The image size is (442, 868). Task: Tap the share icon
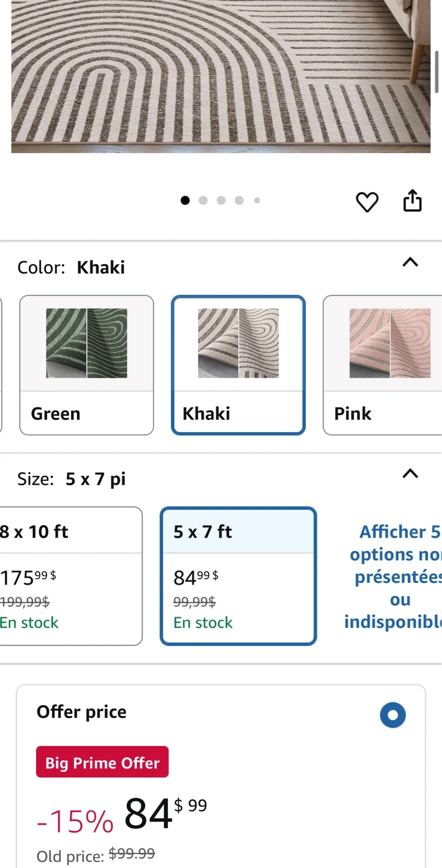(x=412, y=201)
